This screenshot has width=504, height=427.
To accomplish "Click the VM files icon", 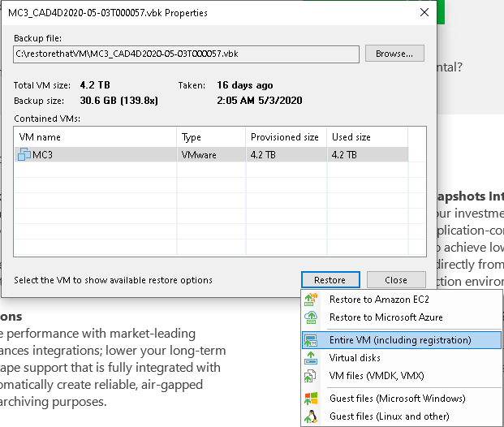I will point(310,376).
